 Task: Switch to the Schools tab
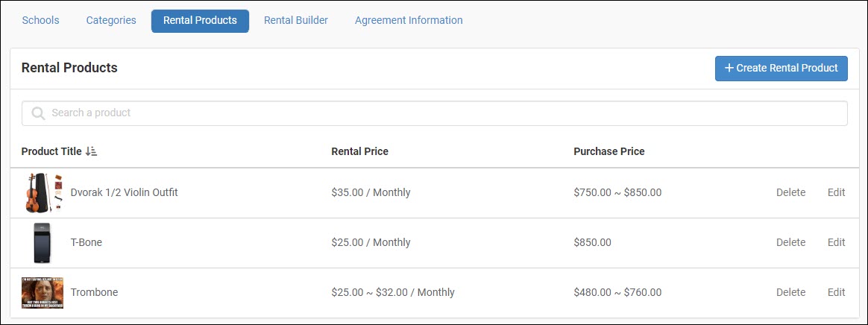(x=40, y=20)
